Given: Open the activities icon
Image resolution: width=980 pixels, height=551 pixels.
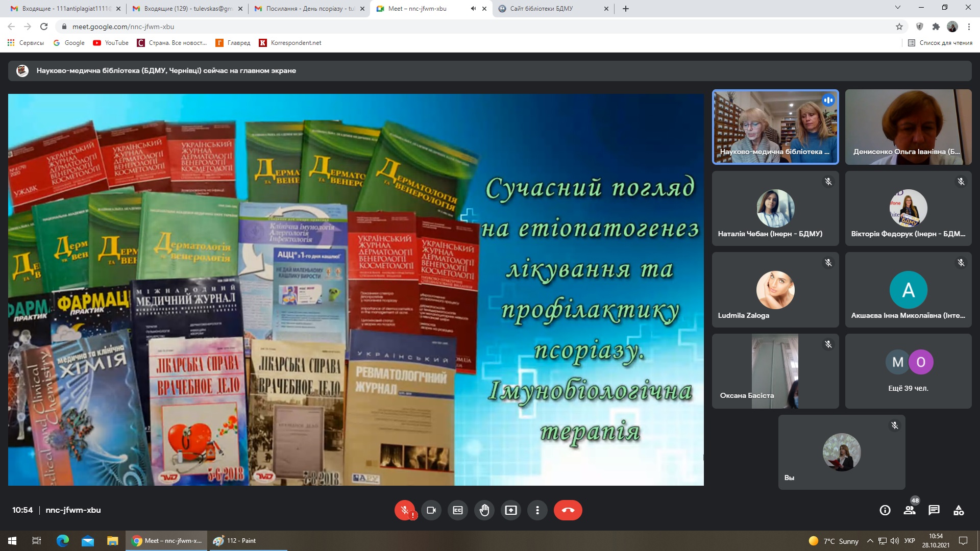Looking at the screenshot, I should point(959,510).
